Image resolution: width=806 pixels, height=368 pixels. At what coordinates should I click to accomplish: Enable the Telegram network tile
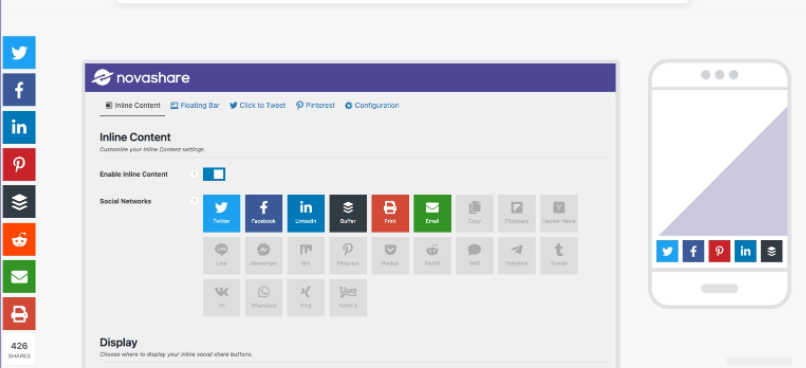coord(517,255)
